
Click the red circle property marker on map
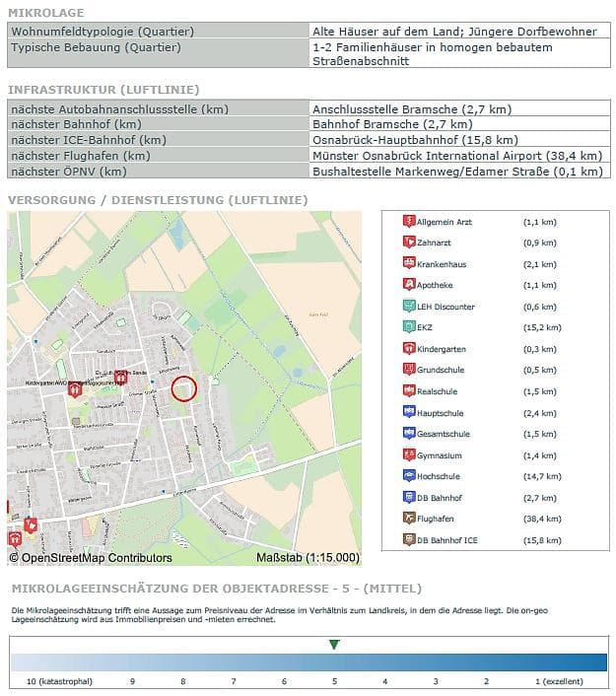[x=184, y=388]
